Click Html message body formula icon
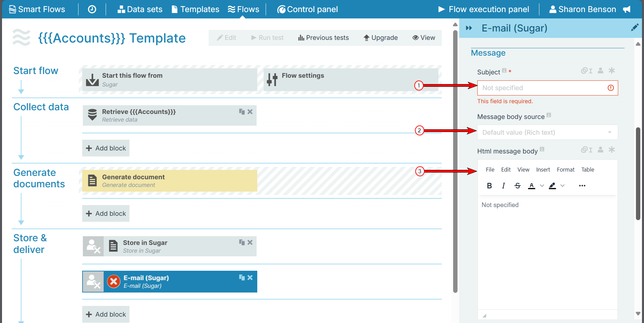Viewport: 644px width, 323px height. click(587, 150)
